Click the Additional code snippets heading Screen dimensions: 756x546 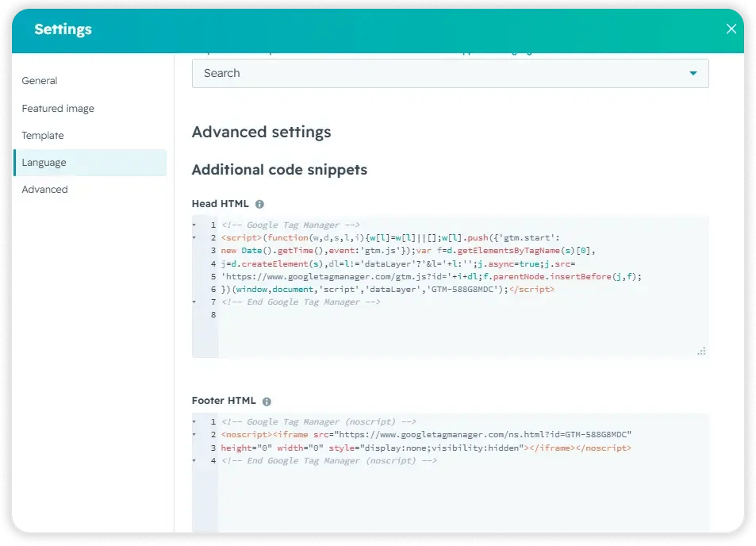click(280, 171)
